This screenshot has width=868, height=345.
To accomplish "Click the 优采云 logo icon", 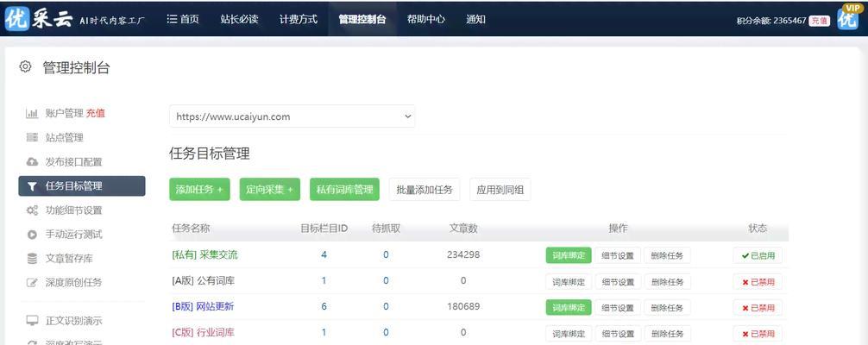I will tap(16, 19).
